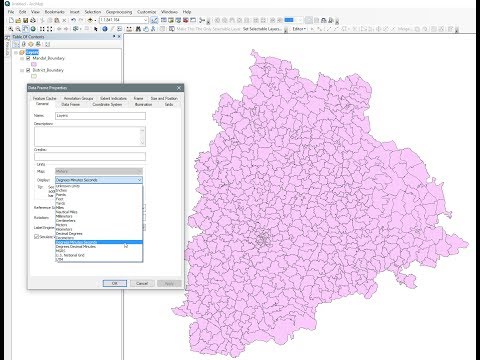The width and height of the screenshot is (480, 360).
Task: Choose Degrees Minutes Seconds highlighted option
Action: (x=99, y=242)
